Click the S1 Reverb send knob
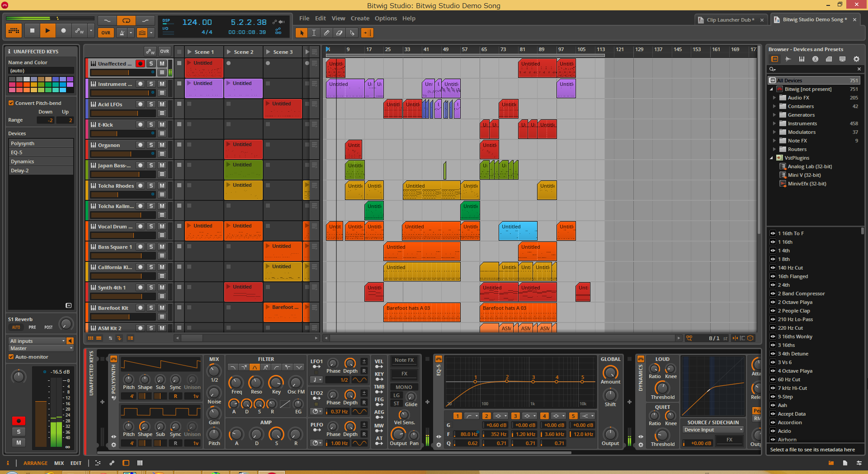 (x=66, y=323)
